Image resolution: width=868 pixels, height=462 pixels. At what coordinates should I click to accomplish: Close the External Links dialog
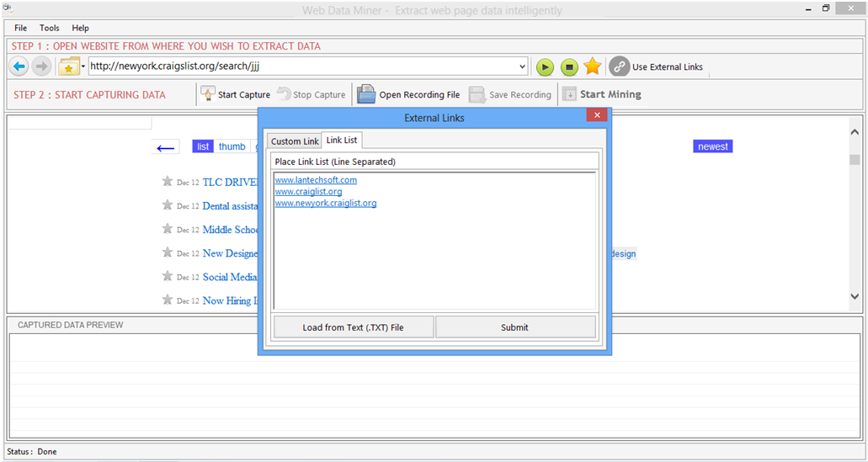596,115
